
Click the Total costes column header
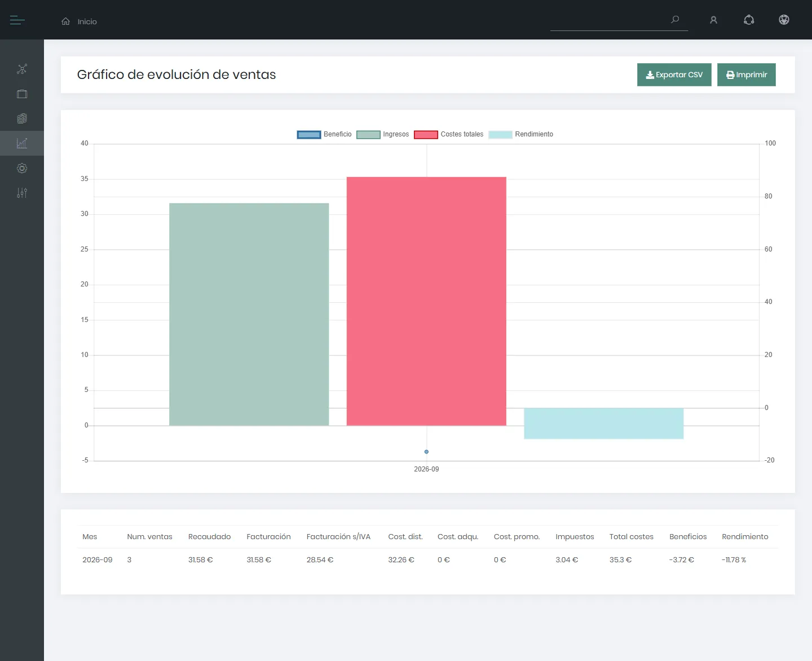[631, 537]
